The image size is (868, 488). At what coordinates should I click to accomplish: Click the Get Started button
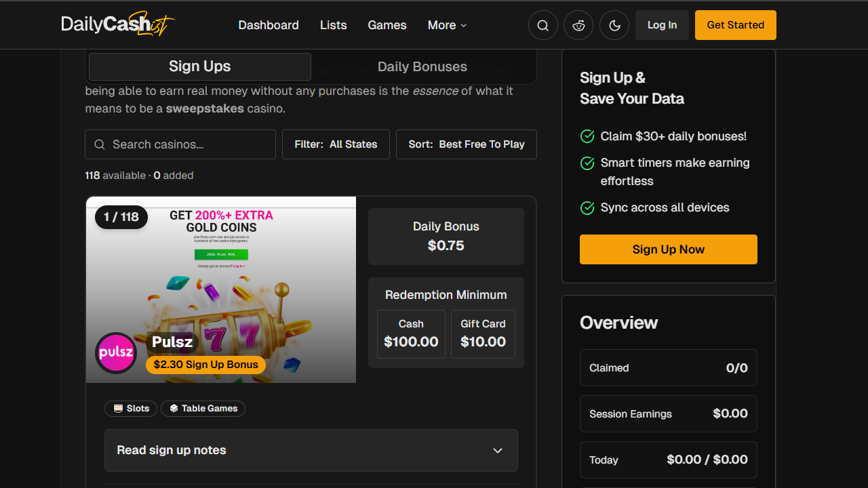click(x=736, y=25)
